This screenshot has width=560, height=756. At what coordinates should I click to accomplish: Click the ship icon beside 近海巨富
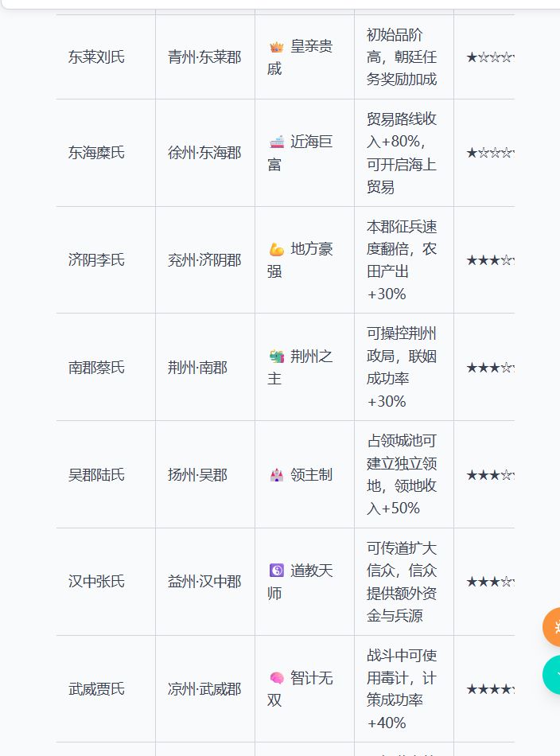point(277,142)
